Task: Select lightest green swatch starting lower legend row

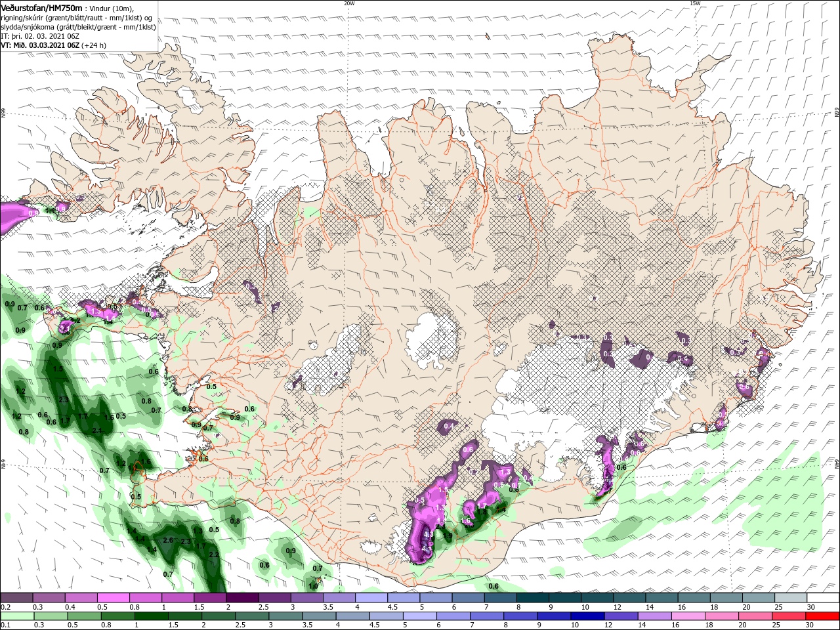Action: pos(17,616)
